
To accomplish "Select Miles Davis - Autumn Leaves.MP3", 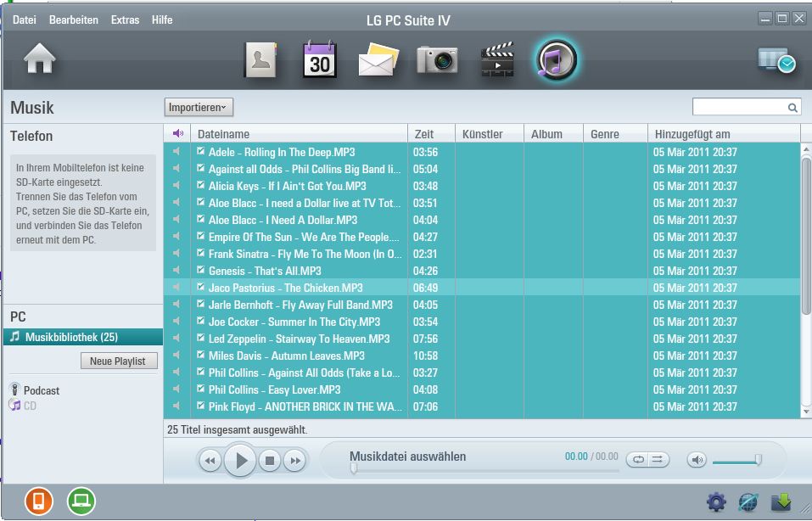I will 482,356.
